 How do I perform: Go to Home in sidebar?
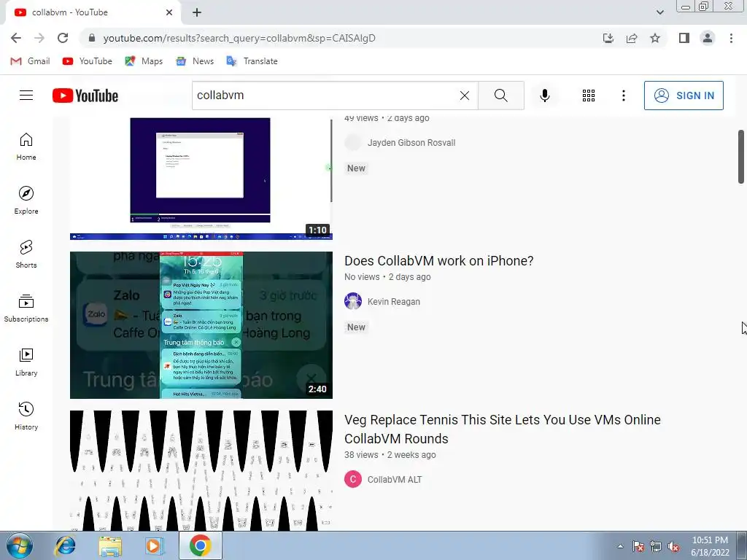(26, 147)
